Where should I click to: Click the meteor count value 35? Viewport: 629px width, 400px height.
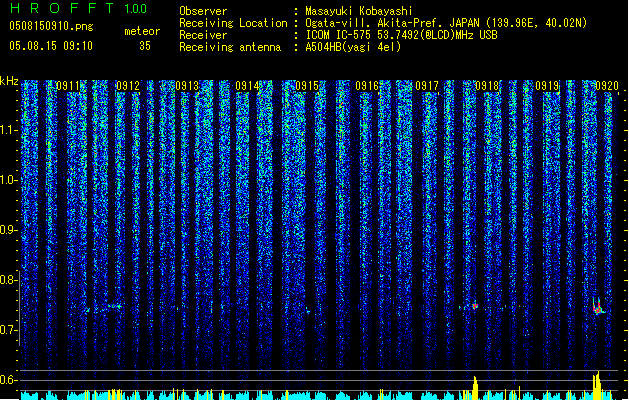coord(145,46)
